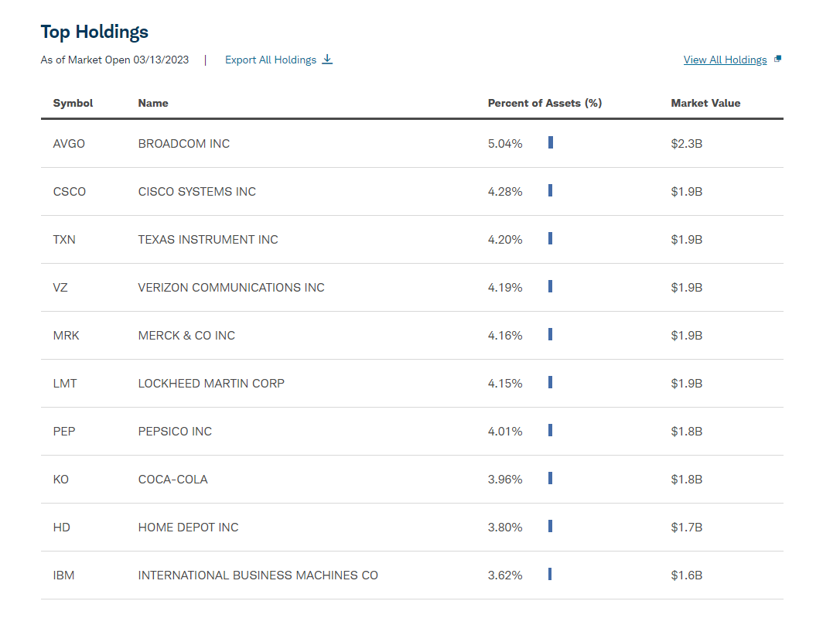840x625 pixels.
Task: Click the 4.19% value
Action: 505,288
